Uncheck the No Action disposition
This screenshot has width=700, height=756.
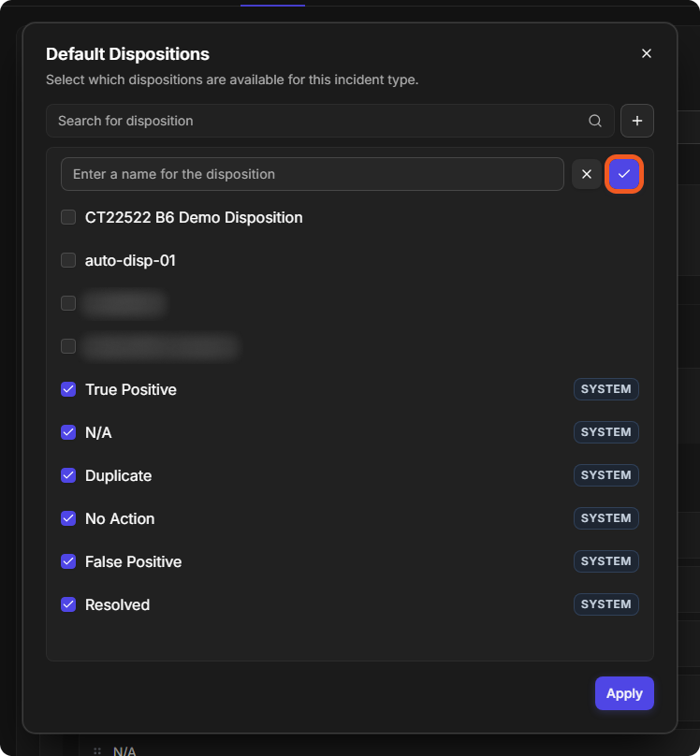tap(68, 518)
